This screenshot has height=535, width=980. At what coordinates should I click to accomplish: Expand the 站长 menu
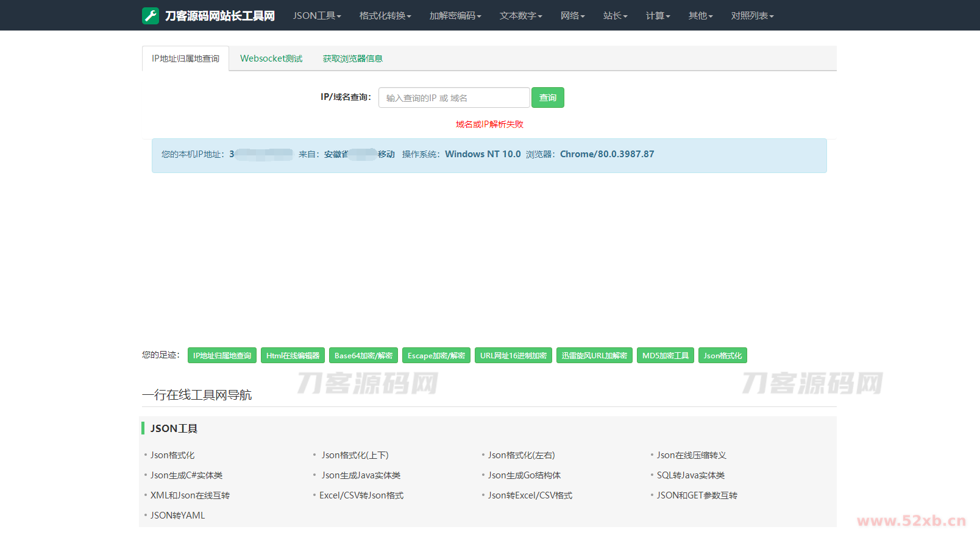[x=615, y=16]
